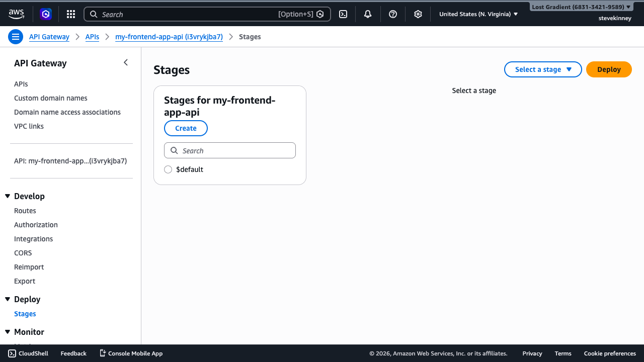Viewport: 644px width, 362px height.
Task: Open the Privacy link in footer
Action: tap(532, 353)
